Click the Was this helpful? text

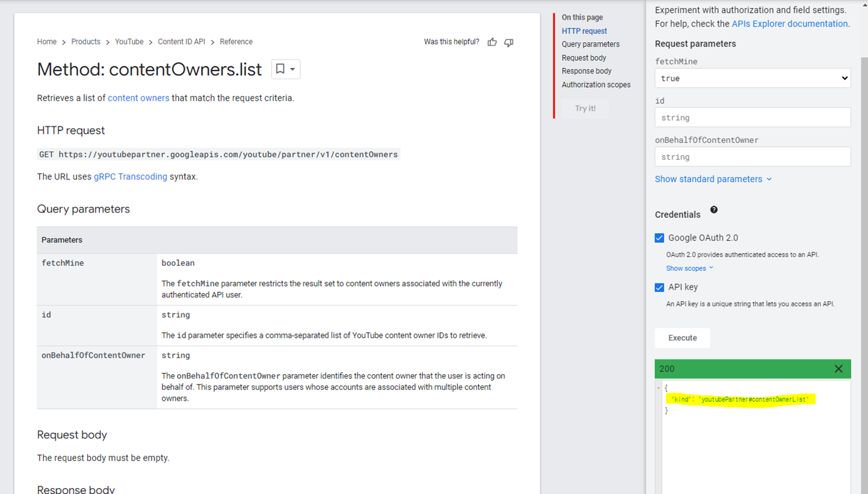[452, 42]
